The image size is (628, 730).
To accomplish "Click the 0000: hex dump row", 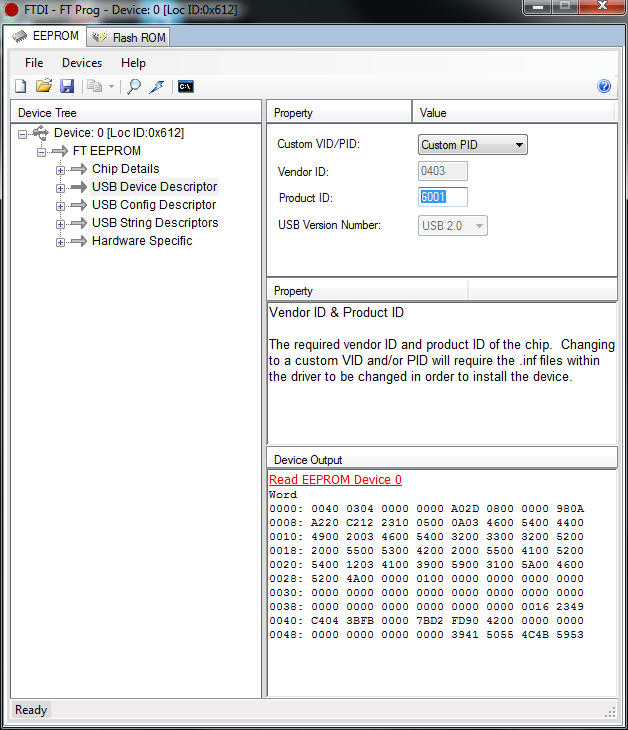I will (x=426, y=508).
